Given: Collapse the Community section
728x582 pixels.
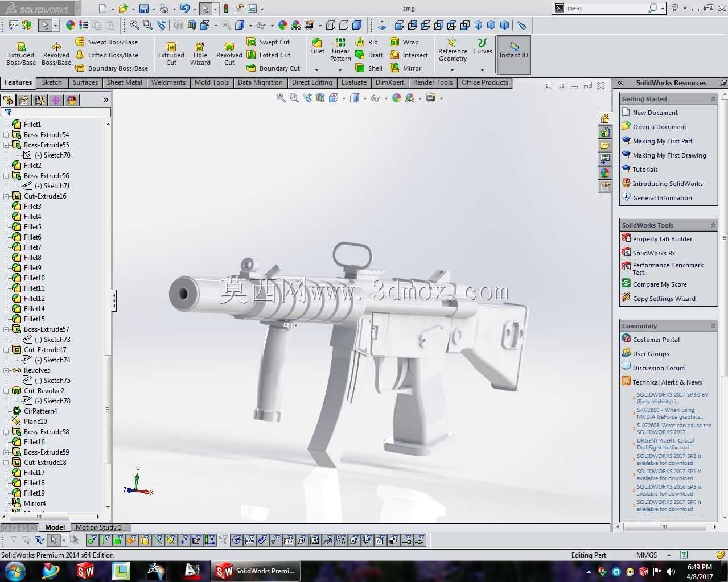Looking at the screenshot, I should 713,326.
